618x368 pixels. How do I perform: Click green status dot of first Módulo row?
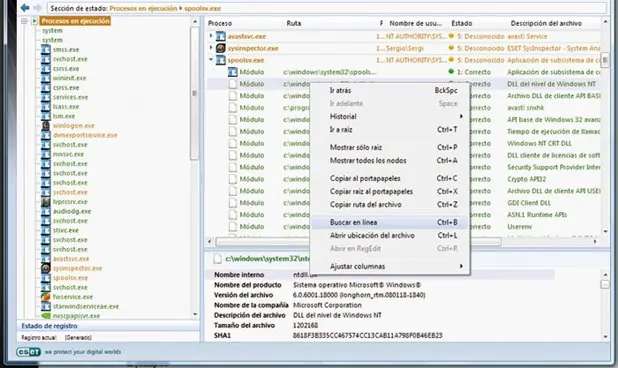tap(451, 72)
